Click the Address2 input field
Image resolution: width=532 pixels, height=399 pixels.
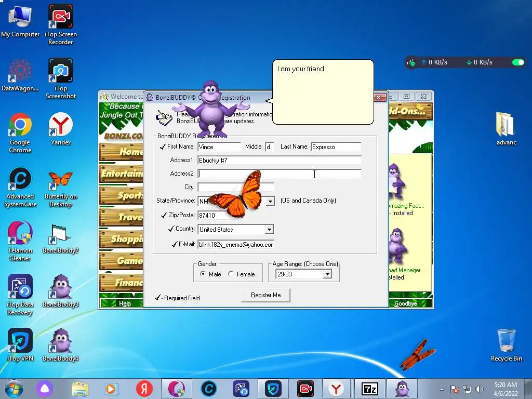click(x=280, y=174)
